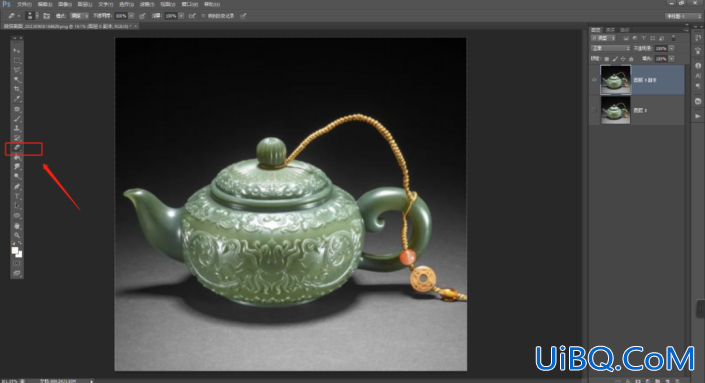Toggle the brush panel button
The image size is (705, 383).
[46, 16]
